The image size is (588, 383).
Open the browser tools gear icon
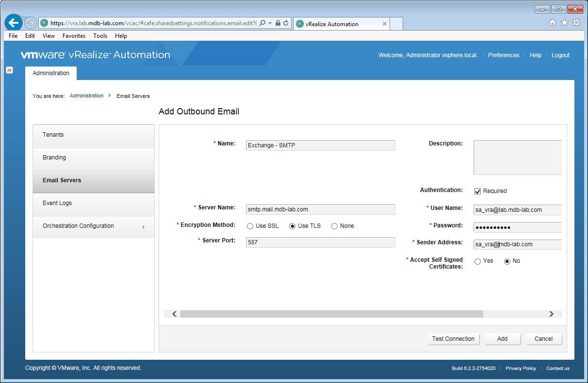(576, 22)
